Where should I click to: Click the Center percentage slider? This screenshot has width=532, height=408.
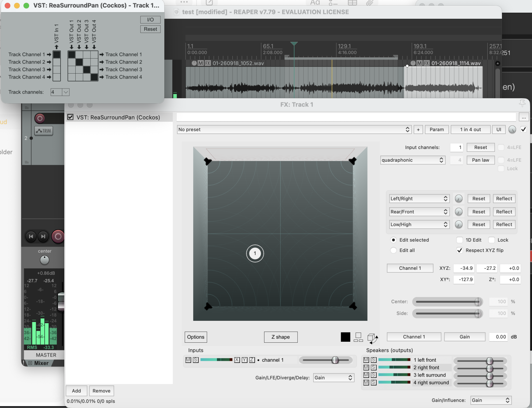click(x=447, y=301)
